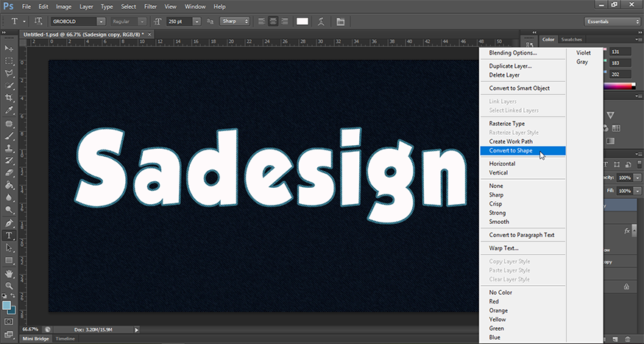Screen dimensions: 644x344
Task: Select Violet label color
Action: pos(583,52)
